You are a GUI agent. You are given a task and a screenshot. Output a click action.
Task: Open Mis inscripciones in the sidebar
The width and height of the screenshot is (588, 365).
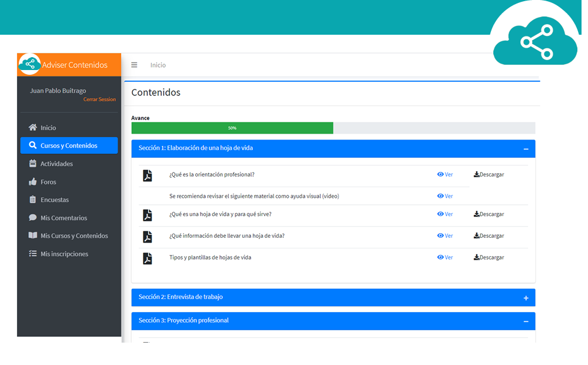[64, 254]
